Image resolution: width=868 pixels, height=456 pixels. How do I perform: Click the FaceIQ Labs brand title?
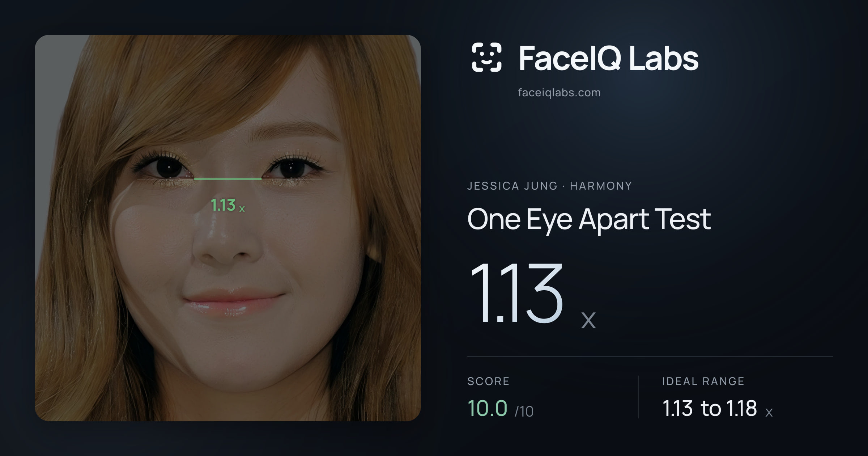click(608, 58)
